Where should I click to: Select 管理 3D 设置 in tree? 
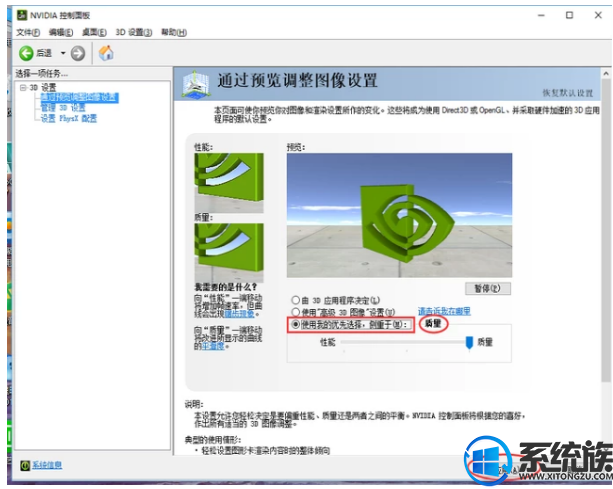click(63, 107)
